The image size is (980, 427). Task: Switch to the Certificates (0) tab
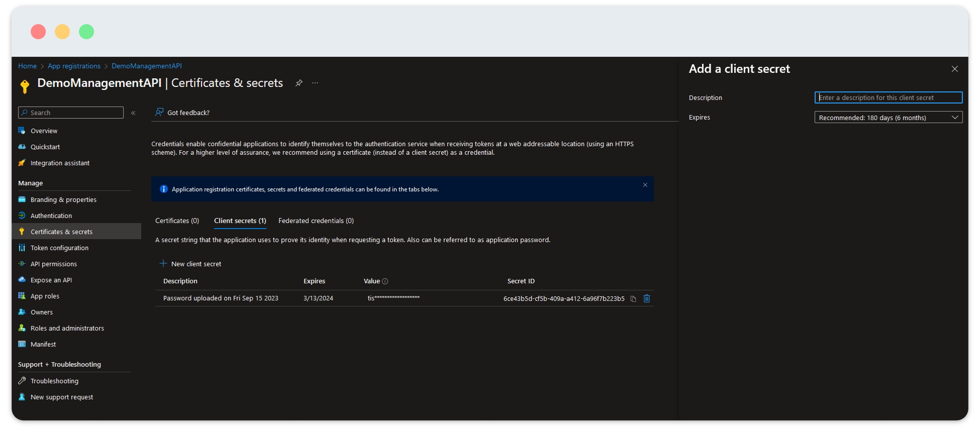(x=177, y=221)
